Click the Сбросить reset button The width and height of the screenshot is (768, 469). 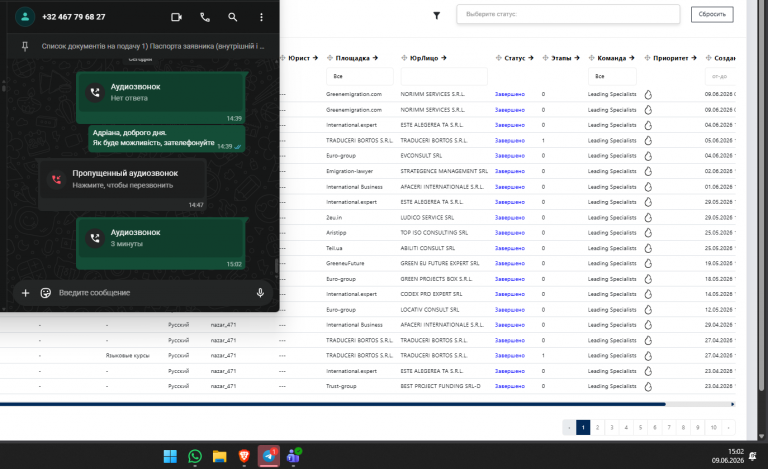point(712,14)
